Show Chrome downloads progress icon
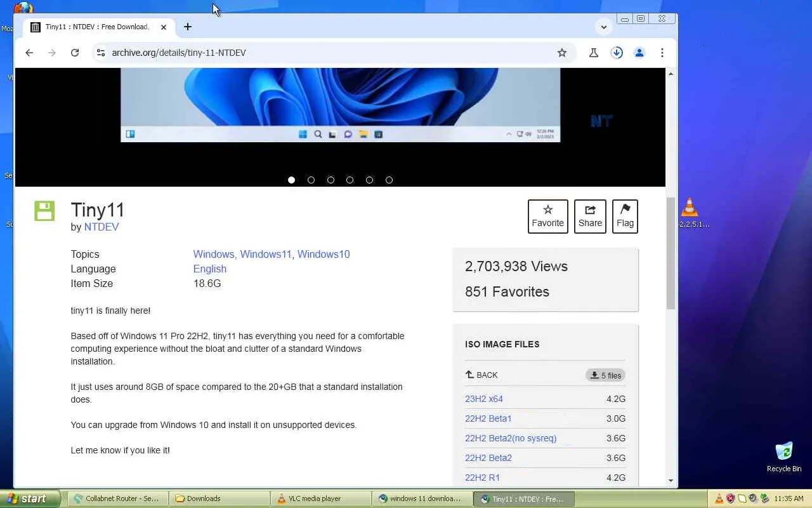This screenshot has height=508, width=812. point(617,53)
